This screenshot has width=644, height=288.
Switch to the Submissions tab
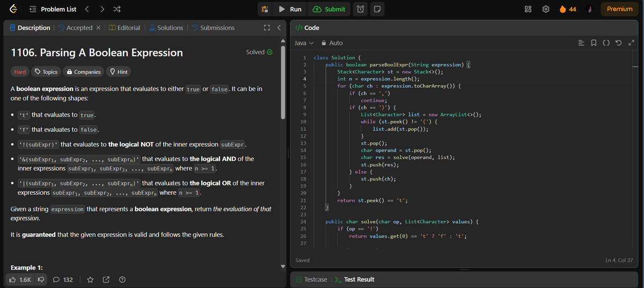[x=213, y=28]
